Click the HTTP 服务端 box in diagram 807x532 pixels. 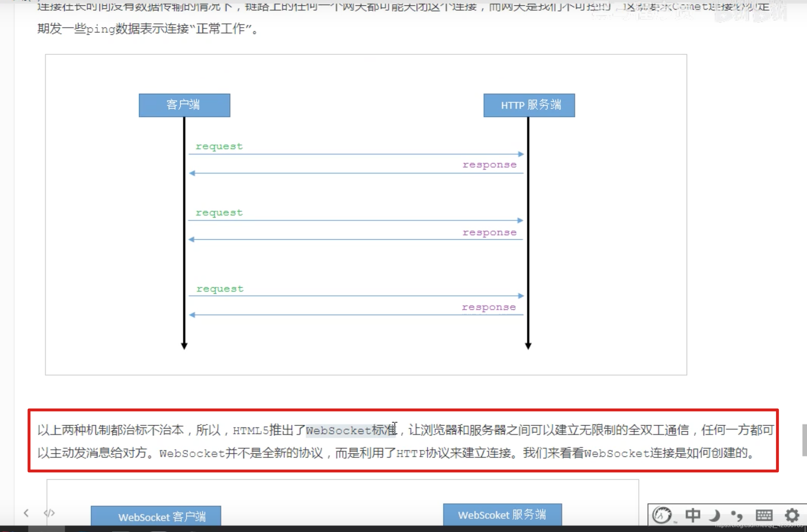coord(529,105)
